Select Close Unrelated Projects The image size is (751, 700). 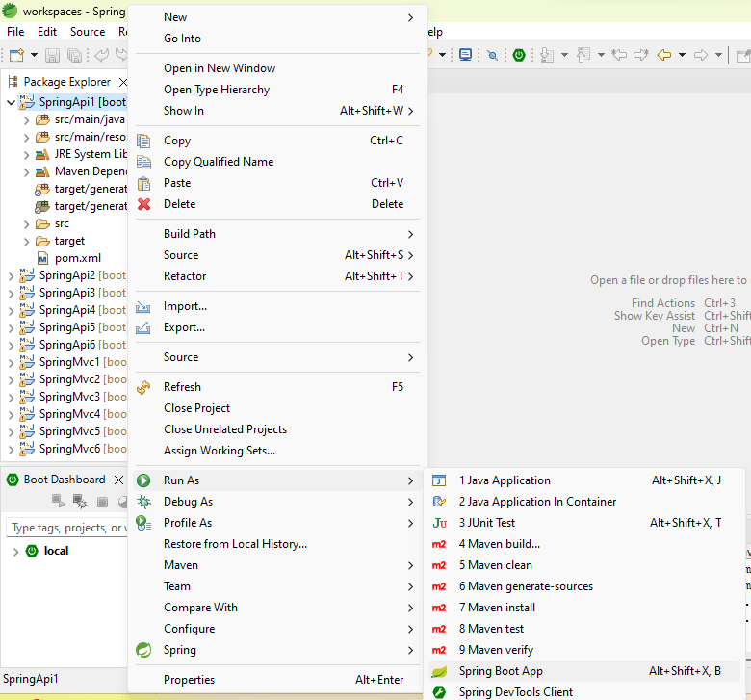277,429
